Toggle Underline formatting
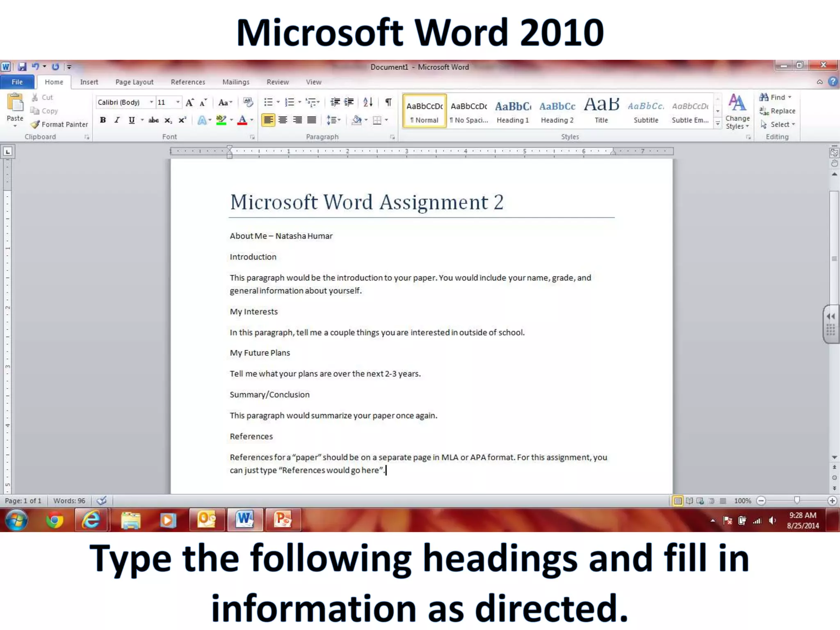The width and height of the screenshot is (840, 630). tap(131, 120)
